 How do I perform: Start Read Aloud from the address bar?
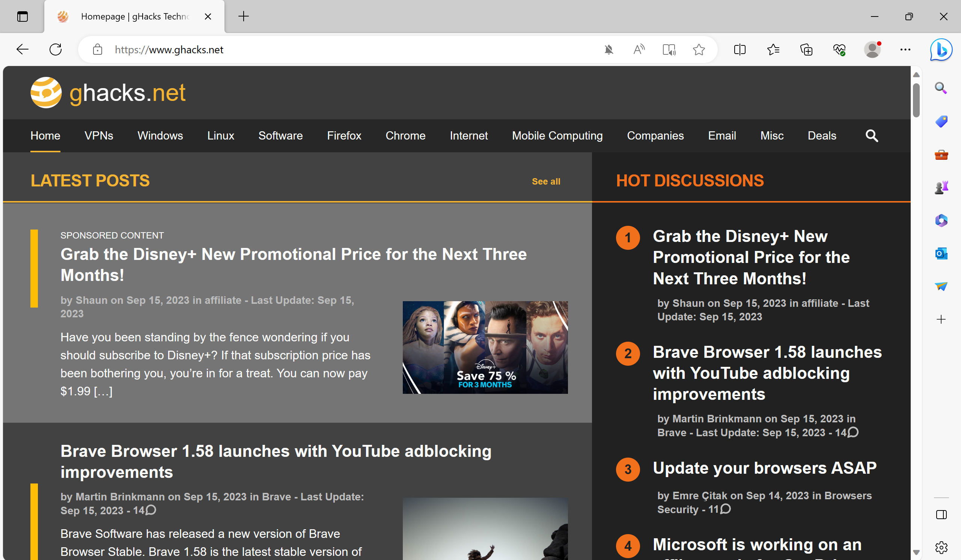(x=639, y=50)
